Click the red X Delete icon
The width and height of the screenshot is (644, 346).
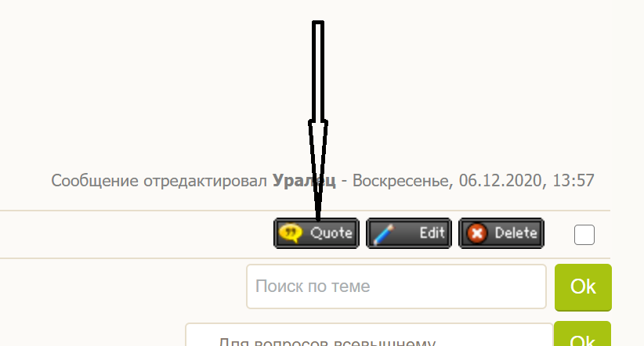477,233
